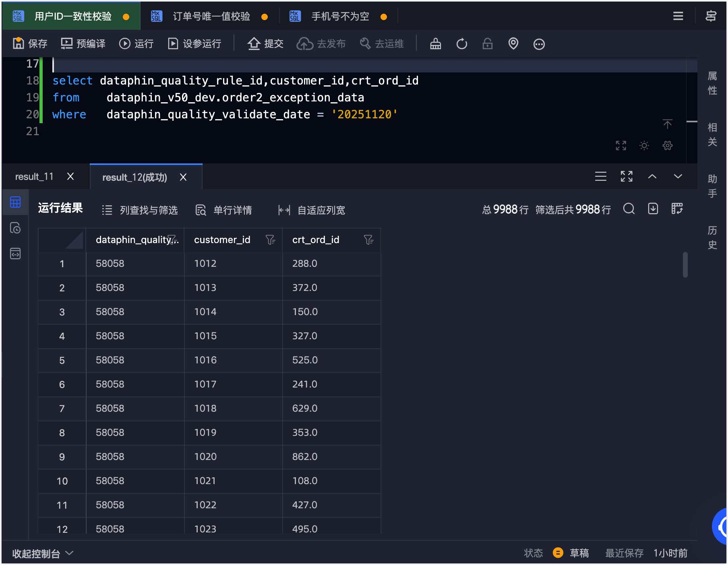Click the column settings icon in results
Screen dimensions: 728x565
point(677,209)
